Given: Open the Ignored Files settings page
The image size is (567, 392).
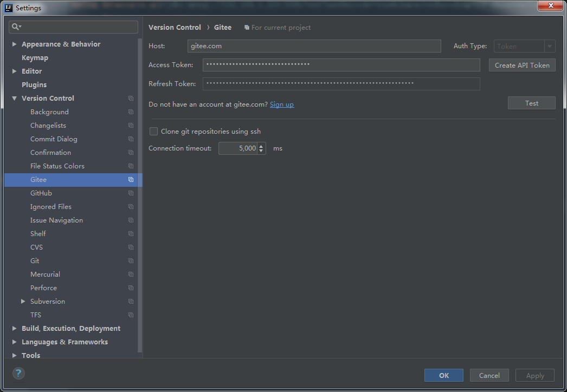Looking at the screenshot, I should (x=50, y=207).
